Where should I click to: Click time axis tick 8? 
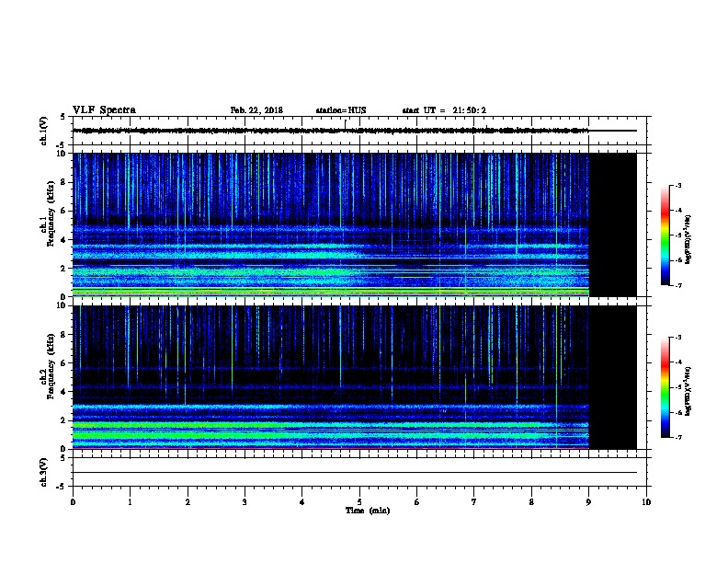531,502
